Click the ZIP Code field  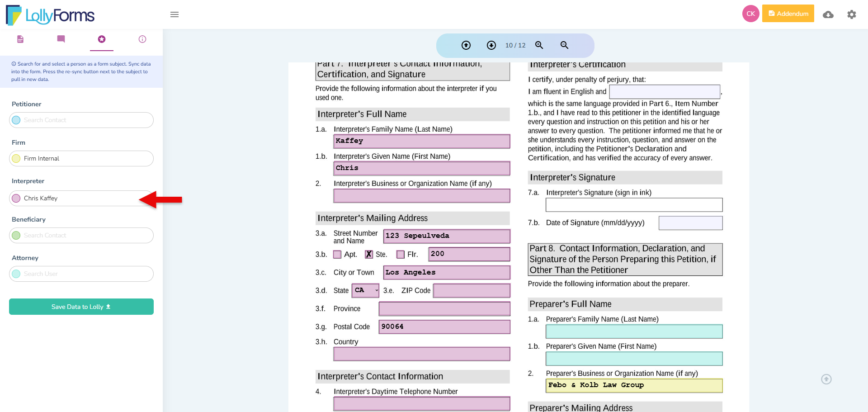472,290
